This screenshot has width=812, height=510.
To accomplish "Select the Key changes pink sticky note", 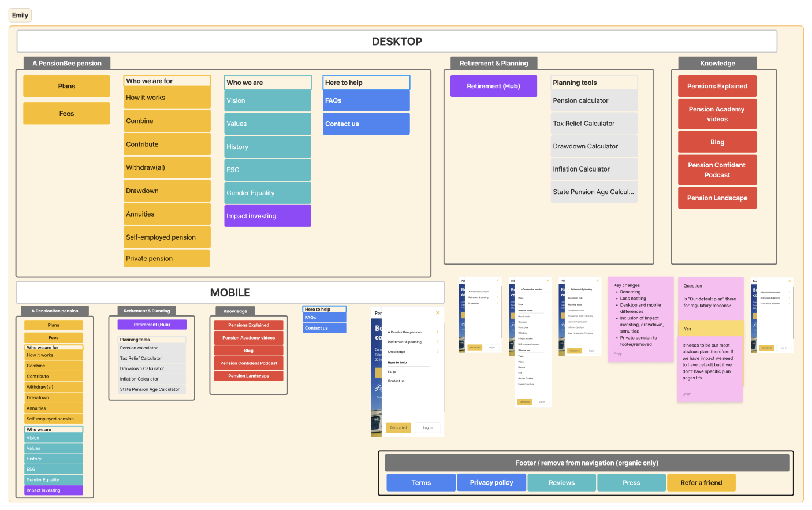I will (640, 319).
